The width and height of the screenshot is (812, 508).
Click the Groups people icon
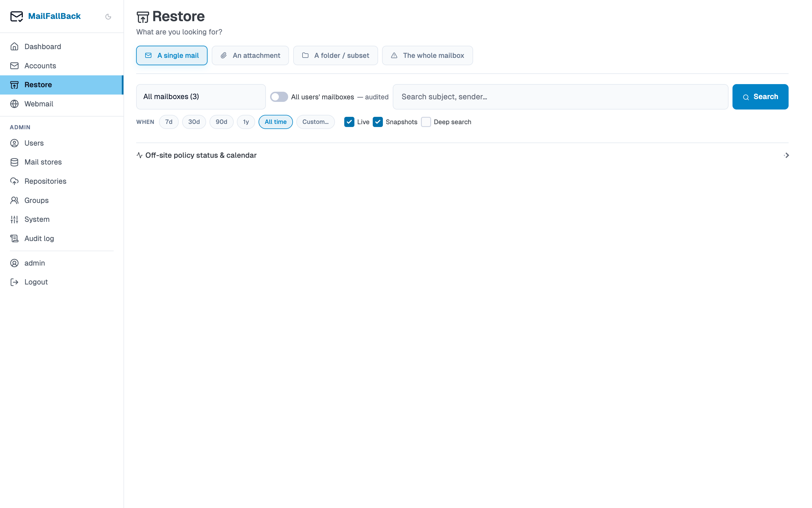click(x=14, y=200)
